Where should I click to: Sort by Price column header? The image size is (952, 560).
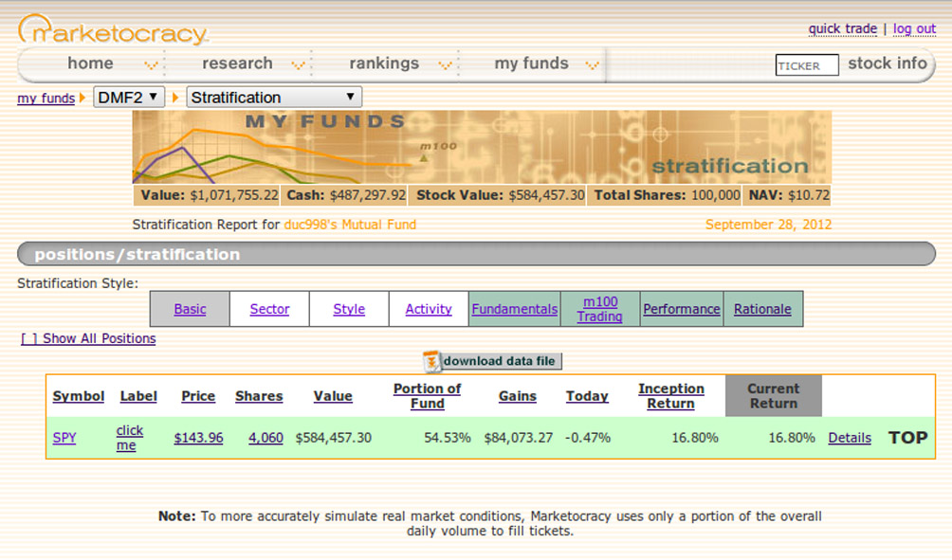[198, 395]
